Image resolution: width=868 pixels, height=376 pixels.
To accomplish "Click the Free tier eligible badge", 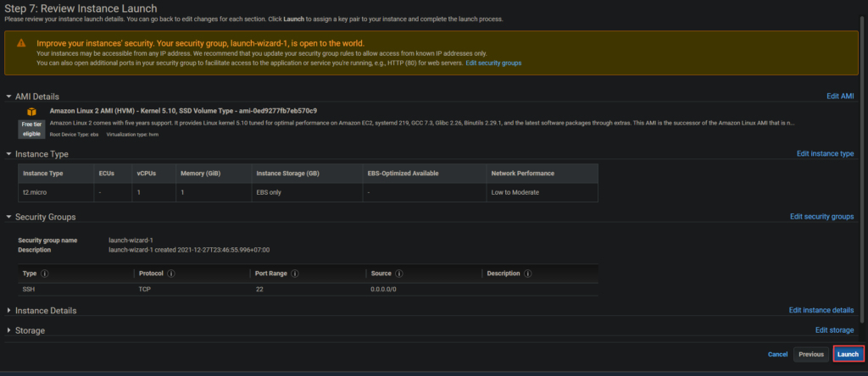I will pos(31,129).
